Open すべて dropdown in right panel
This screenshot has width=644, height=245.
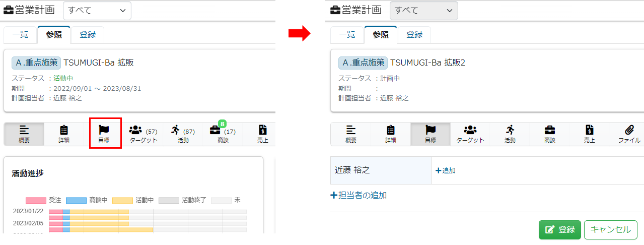tap(424, 11)
